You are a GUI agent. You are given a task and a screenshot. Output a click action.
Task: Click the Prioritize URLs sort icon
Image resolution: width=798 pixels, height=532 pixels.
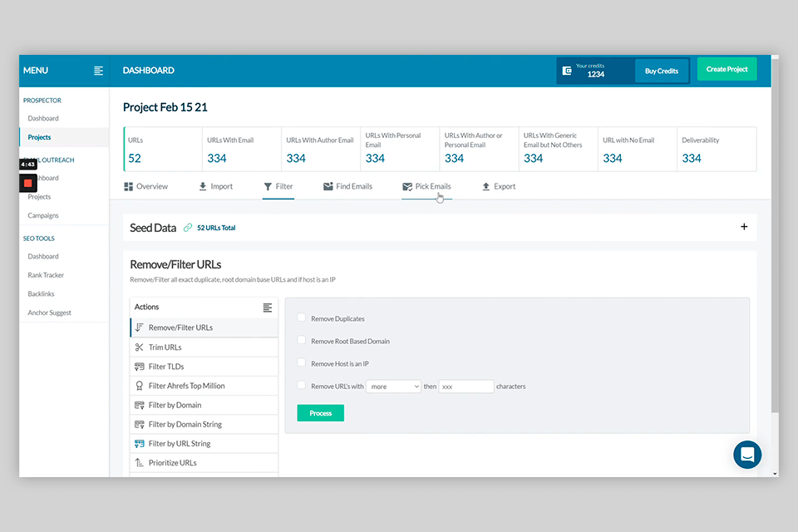(x=139, y=463)
